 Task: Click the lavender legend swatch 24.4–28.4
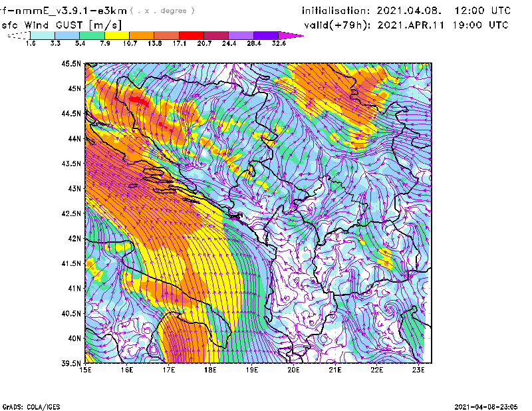(x=241, y=35)
